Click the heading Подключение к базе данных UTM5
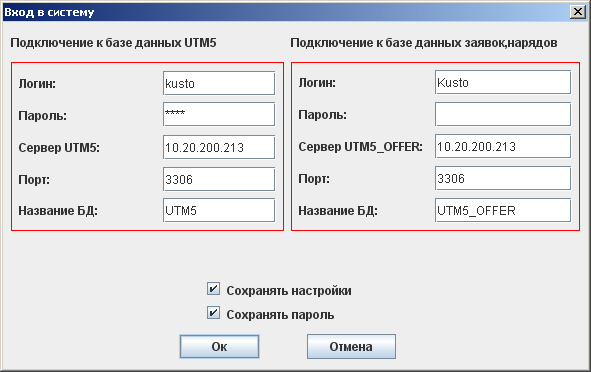 tap(113, 43)
